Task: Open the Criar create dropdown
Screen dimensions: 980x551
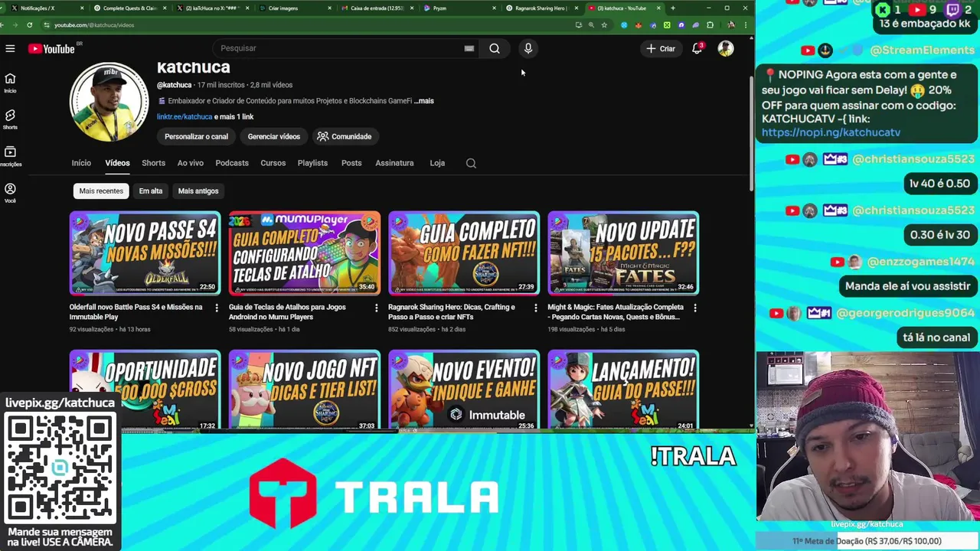Action: click(x=661, y=48)
